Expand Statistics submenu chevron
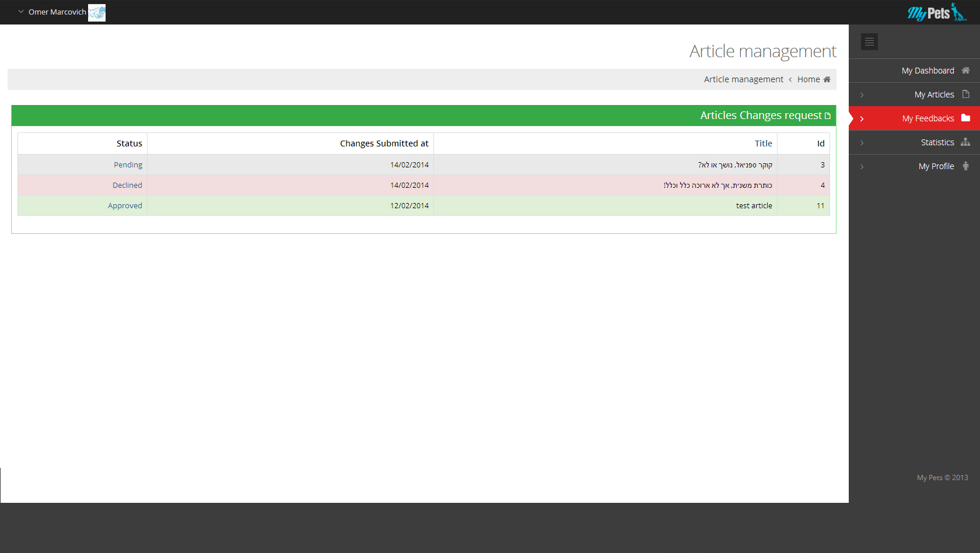Image resolution: width=980 pixels, height=553 pixels. tap(862, 142)
